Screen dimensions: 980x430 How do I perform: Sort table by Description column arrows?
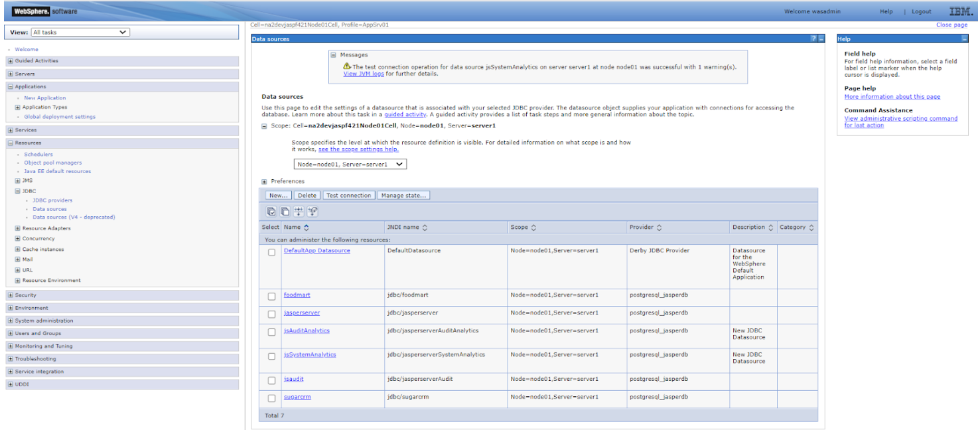pos(770,228)
